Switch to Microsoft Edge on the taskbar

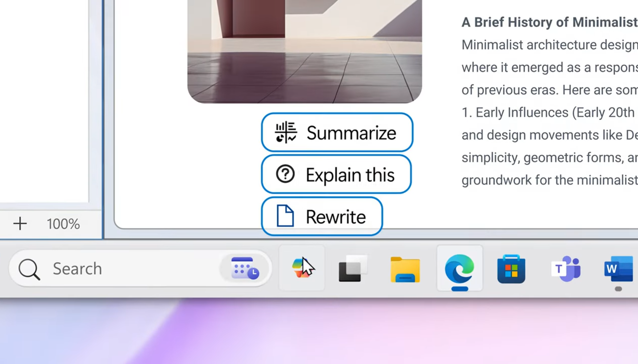point(460,269)
